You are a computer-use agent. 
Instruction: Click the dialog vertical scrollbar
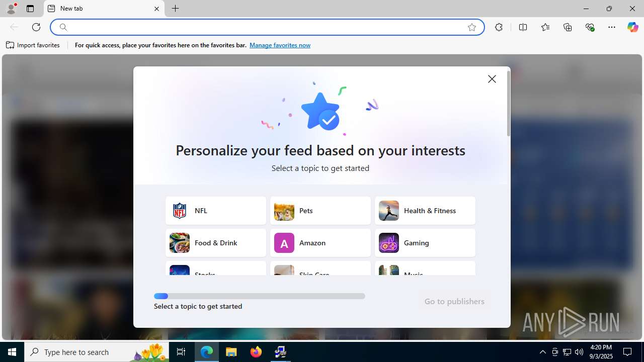509,103
